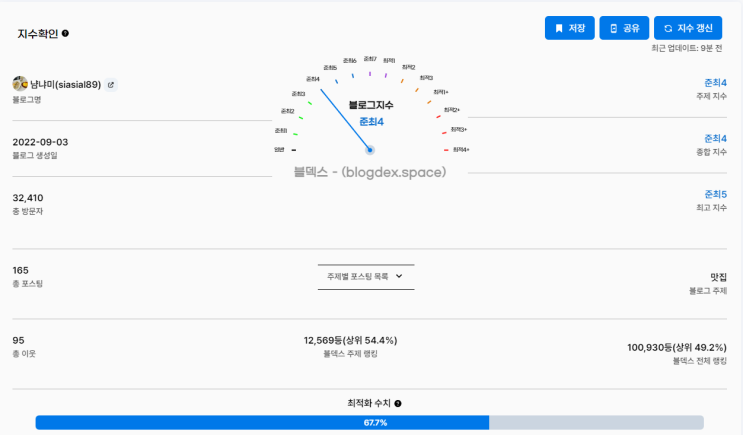Click the total postings value 165
Image resolution: width=743 pixels, height=435 pixels.
(x=20, y=270)
